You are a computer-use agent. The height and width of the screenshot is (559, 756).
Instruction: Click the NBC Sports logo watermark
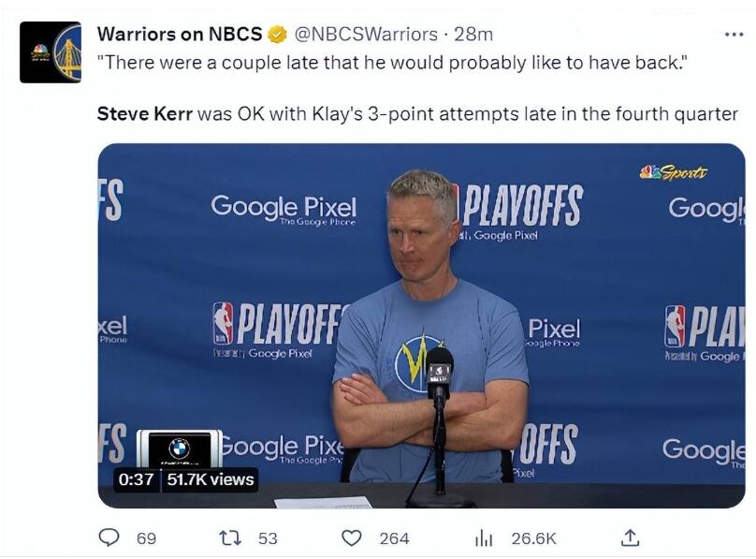pos(674,172)
